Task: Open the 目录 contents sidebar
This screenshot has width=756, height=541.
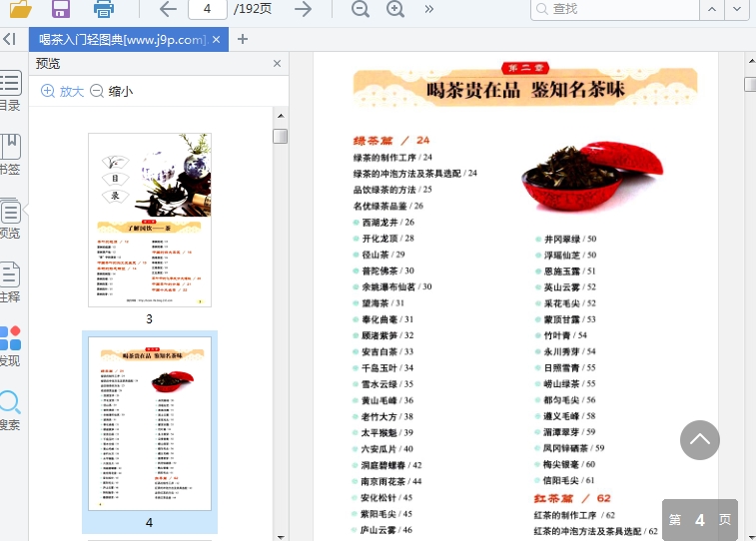Action: [10, 91]
